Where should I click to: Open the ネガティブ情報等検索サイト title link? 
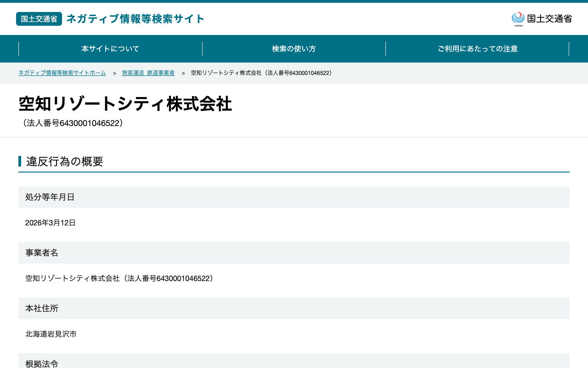coord(136,19)
